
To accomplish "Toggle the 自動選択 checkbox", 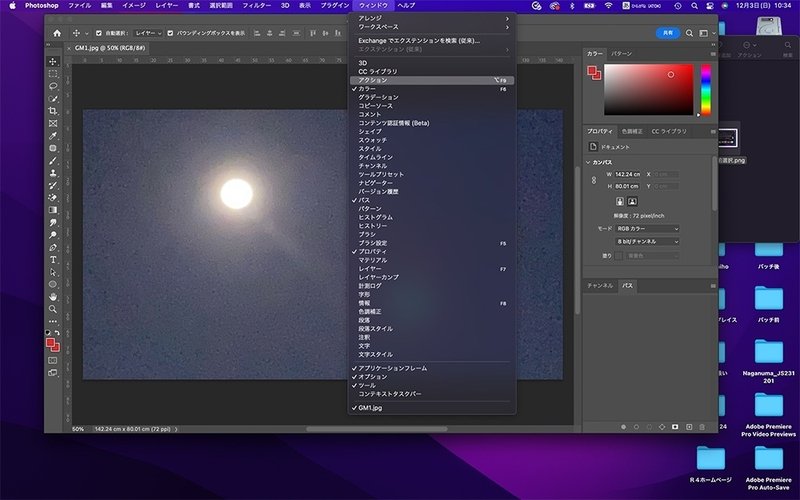I will [99, 33].
